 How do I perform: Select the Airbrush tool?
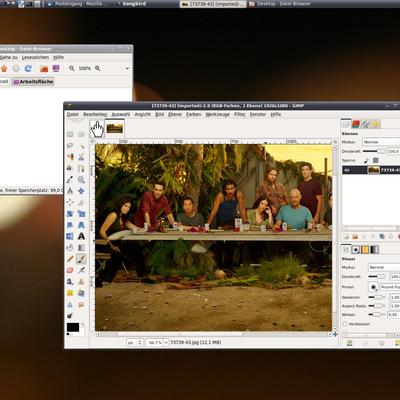(81, 270)
